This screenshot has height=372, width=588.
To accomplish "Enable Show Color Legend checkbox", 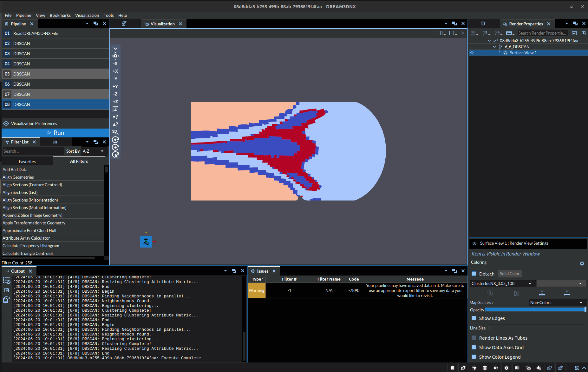I will 474,357.
